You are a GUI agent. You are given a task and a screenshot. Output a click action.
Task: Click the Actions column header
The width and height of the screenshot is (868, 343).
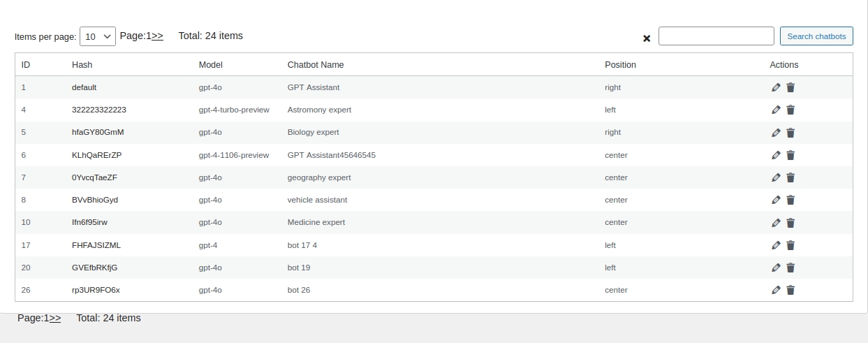(784, 64)
